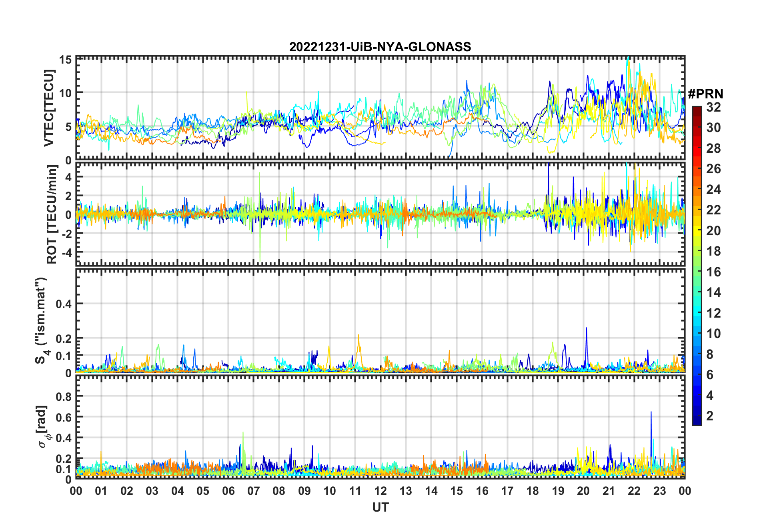Viewport: 761px width, 532px height.
Task: Click inside the VTEC time-series panel
Action: pyautogui.click(x=380, y=108)
